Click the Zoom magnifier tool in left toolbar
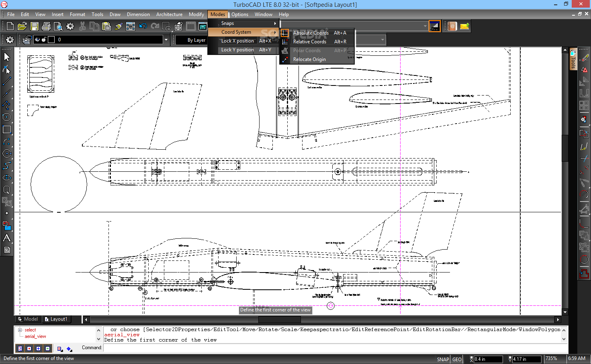The image size is (591, 364). [x=7, y=189]
